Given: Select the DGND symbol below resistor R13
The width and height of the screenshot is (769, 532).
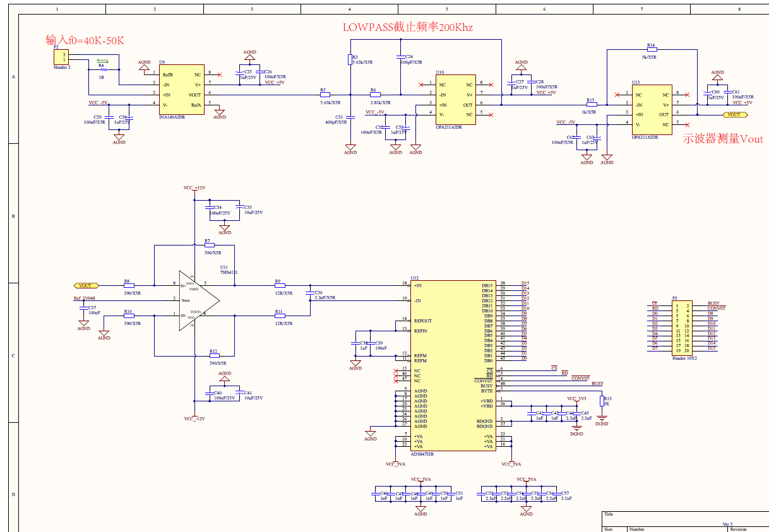Looking at the screenshot, I should (x=602, y=420).
